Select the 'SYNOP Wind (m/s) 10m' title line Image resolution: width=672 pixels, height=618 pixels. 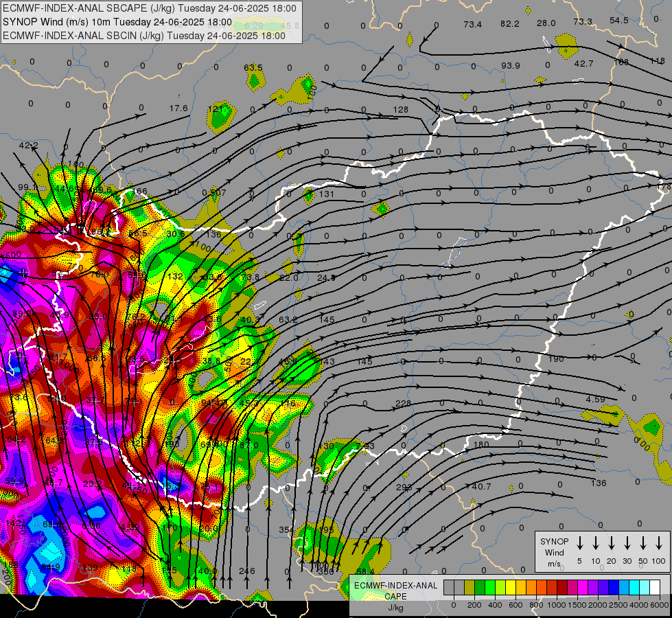point(117,22)
